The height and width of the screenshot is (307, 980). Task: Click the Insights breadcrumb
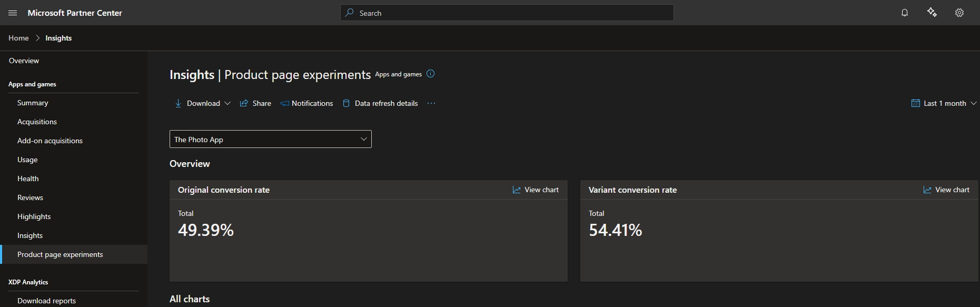point(58,38)
